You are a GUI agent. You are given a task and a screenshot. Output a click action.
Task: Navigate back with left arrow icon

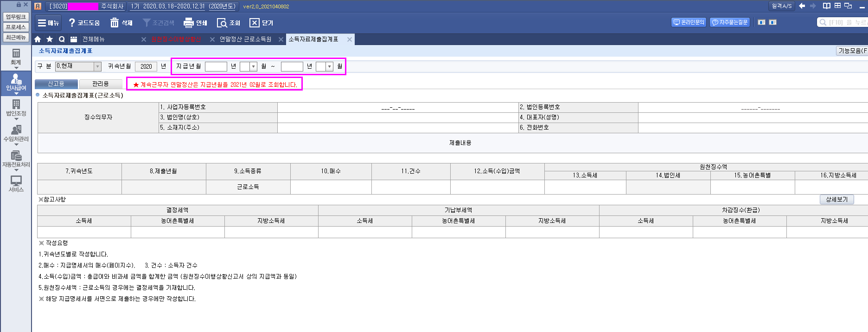click(802, 6)
